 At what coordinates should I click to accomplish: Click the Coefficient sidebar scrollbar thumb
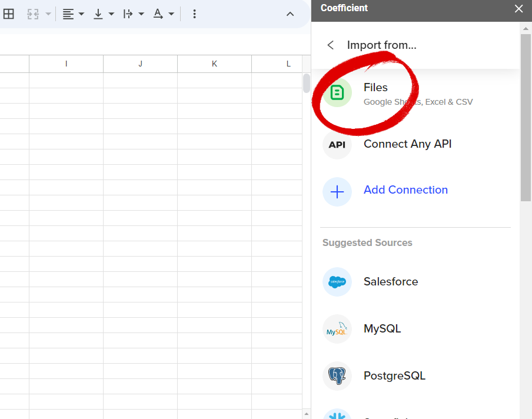[526, 117]
